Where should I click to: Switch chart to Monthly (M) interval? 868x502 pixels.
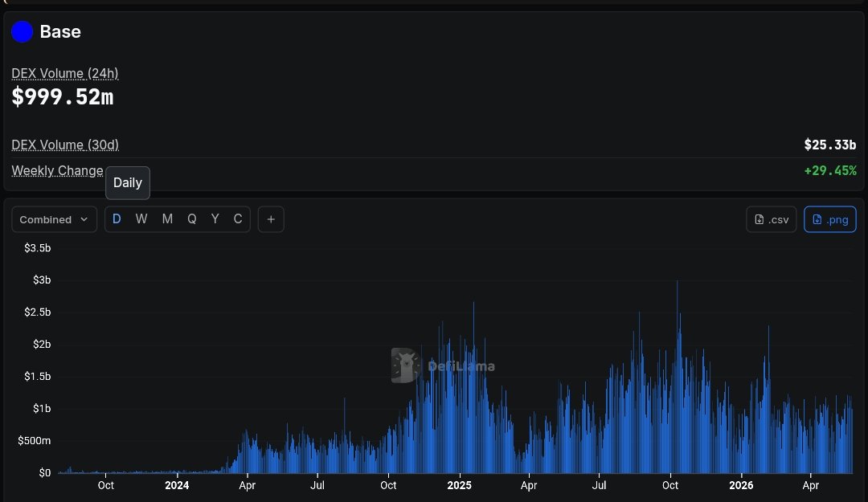167,219
